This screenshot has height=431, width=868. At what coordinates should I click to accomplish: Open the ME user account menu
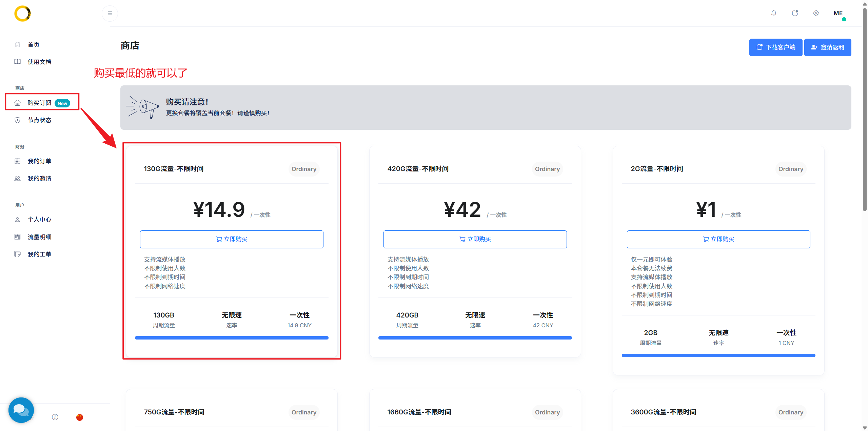pos(838,14)
